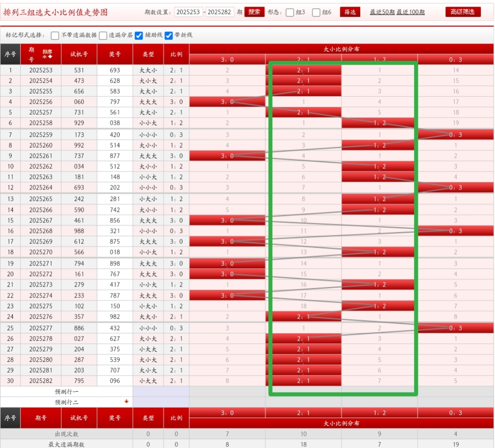The width and height of the screenshot is (495, 448).
Task: Click the 出现次数 row label
Action: (67, 434)
